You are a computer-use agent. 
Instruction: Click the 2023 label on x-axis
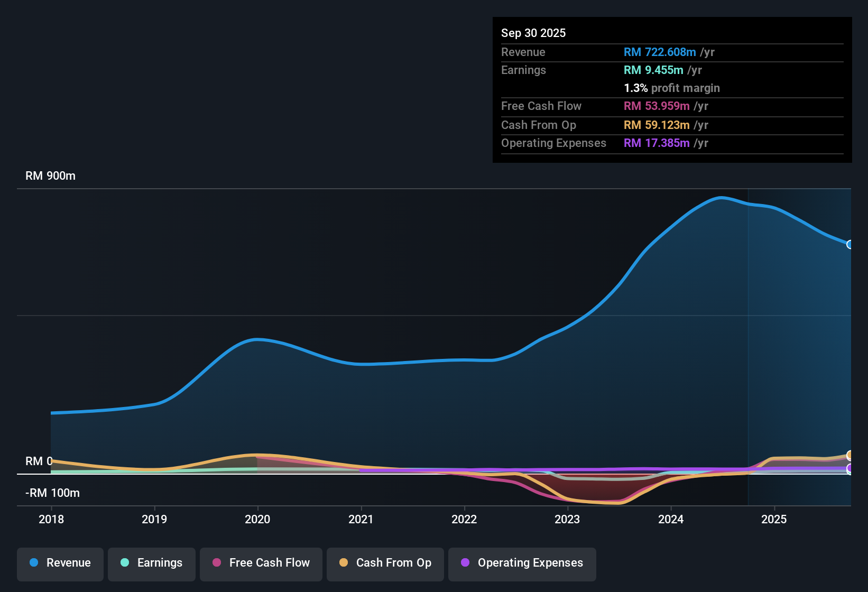(567, 520)
